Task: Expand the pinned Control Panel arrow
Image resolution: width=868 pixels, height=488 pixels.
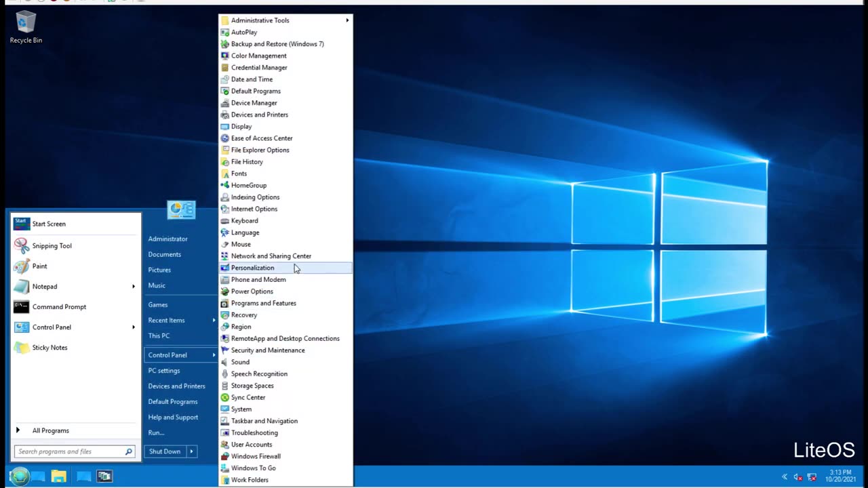Action: click(134, 327)
